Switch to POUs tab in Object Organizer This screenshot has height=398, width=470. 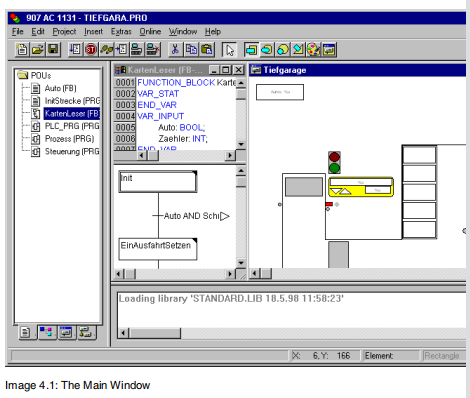pos(26,332)
